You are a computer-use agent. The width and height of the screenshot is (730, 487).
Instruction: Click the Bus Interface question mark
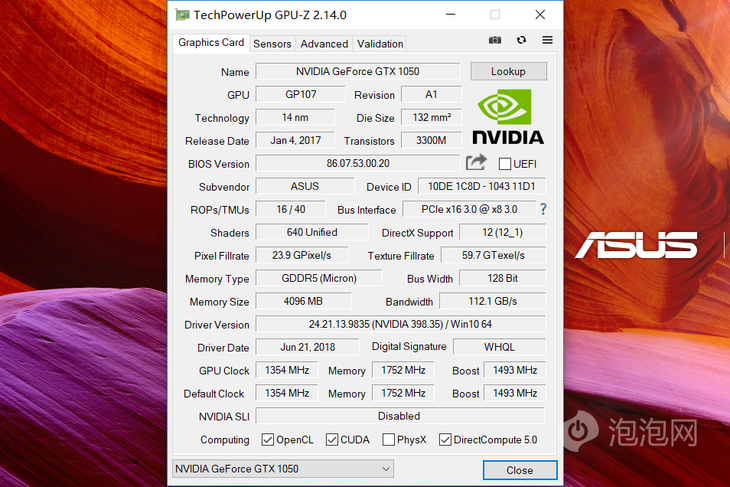543,209
